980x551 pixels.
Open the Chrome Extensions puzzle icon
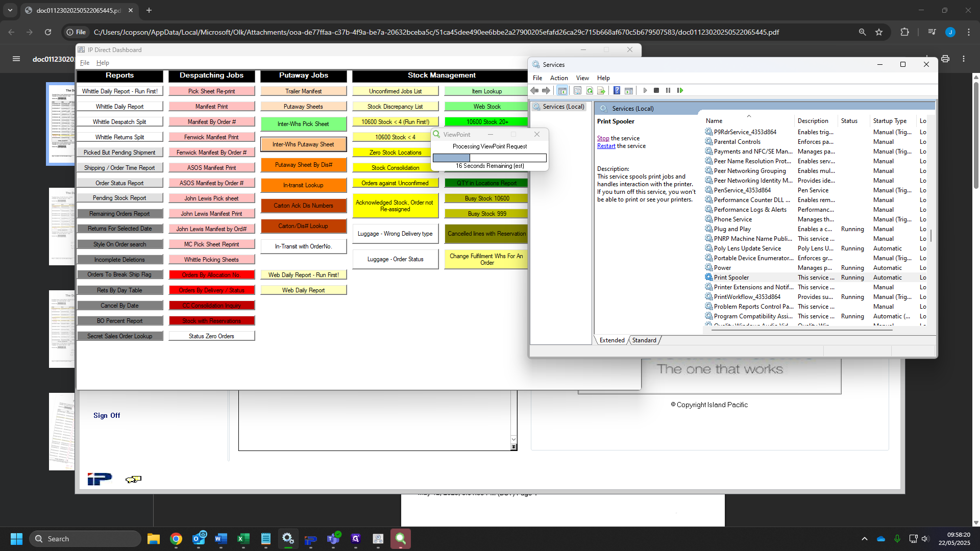coord(904,32)
